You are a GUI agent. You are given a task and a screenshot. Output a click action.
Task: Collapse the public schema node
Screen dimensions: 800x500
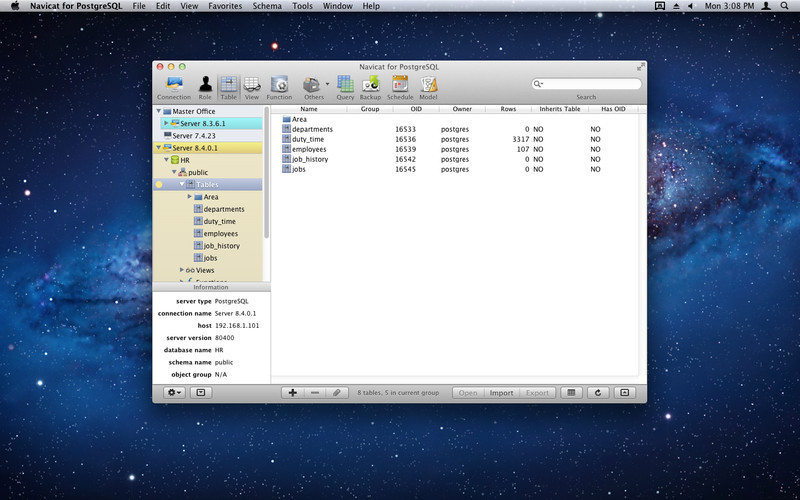pos(174,172)
